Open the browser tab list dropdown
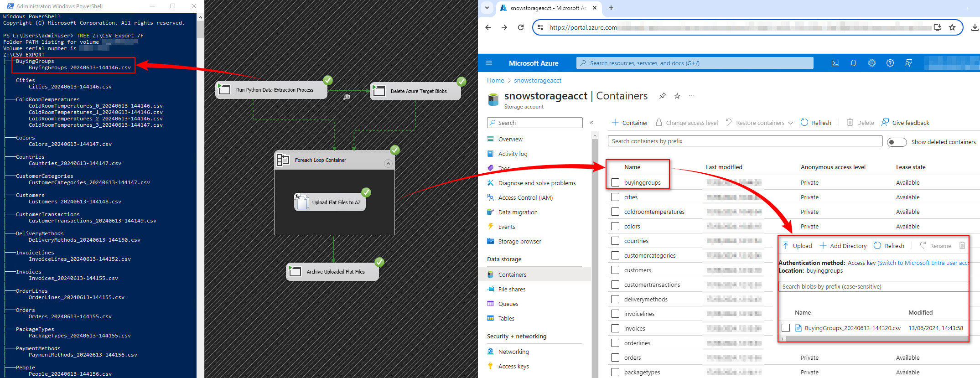980x378 pixels. pyautogui.click(x=487, y=8)
